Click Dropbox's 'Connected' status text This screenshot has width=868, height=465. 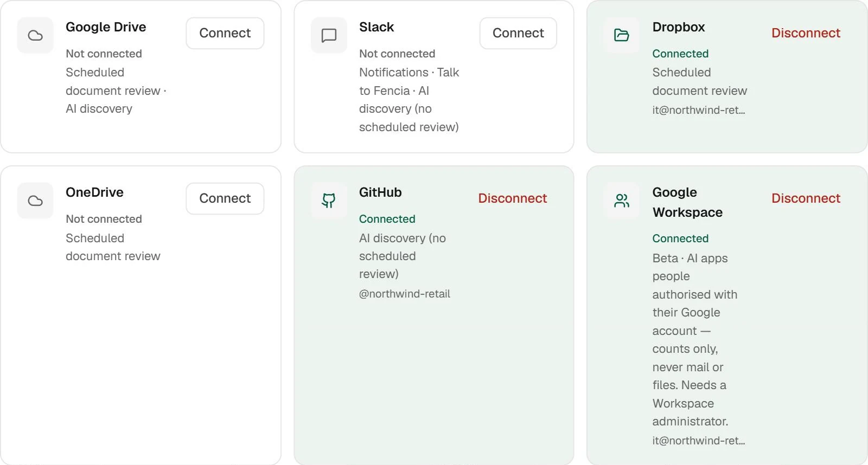pyautogui.click(x=680, y=54)
